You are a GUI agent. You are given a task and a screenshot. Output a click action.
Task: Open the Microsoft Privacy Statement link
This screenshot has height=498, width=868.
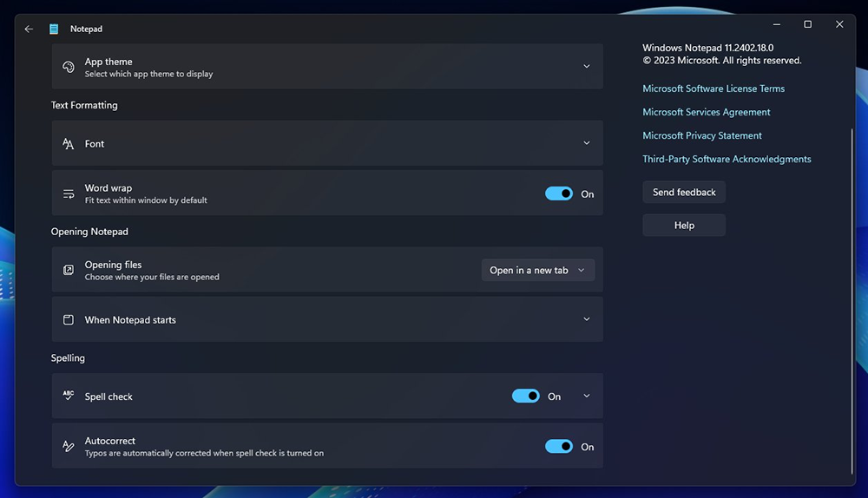point(702,135)
